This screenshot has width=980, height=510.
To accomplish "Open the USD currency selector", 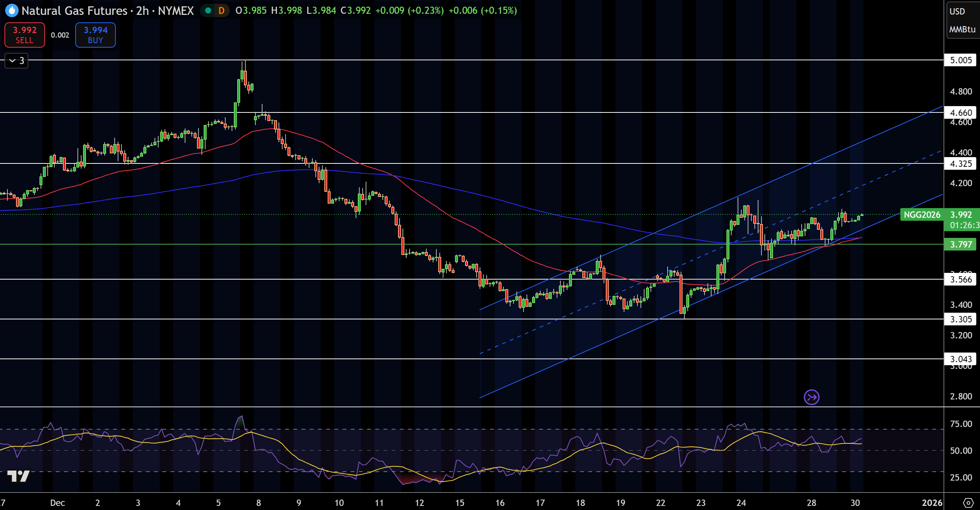I will click(957, 12).
